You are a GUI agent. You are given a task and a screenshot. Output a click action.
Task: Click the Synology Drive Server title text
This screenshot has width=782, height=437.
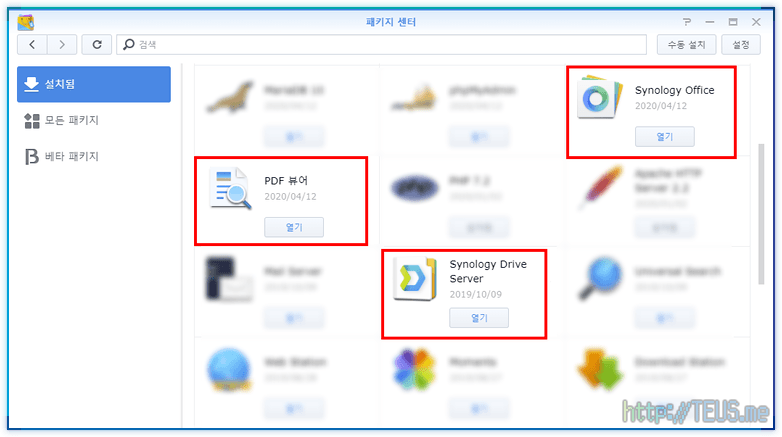488,271
